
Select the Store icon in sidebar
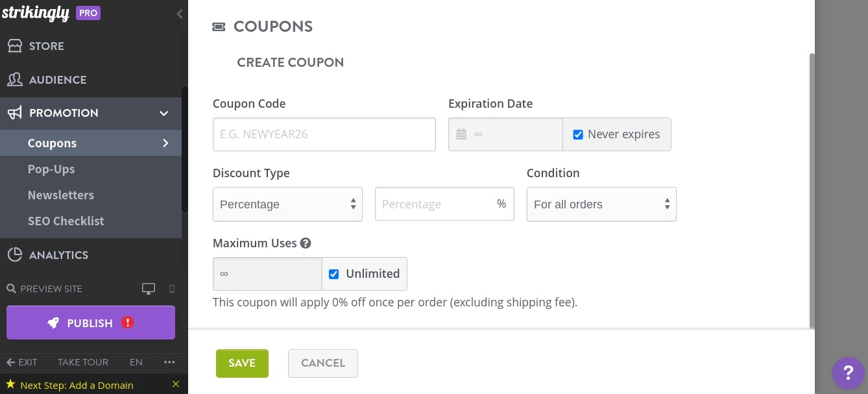tap(14, 46)
